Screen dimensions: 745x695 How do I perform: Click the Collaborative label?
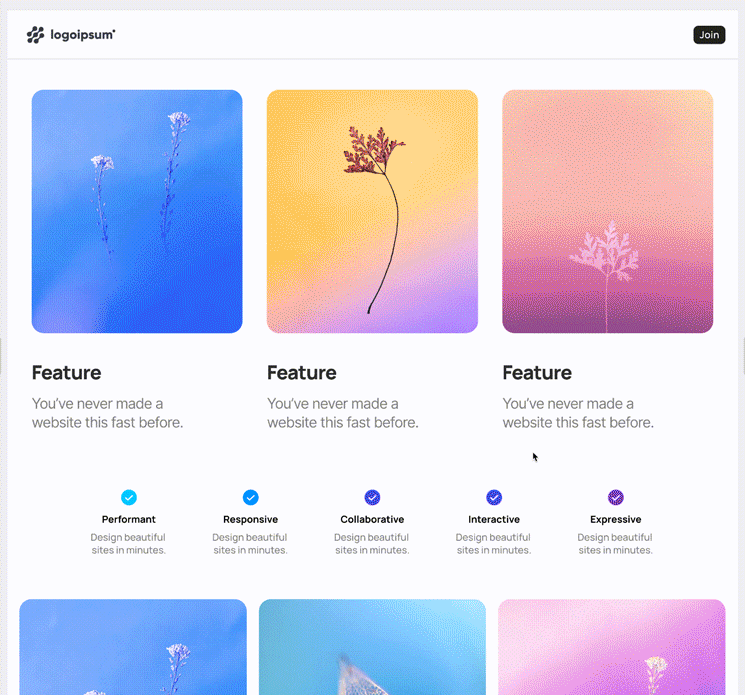click(372, 519)
